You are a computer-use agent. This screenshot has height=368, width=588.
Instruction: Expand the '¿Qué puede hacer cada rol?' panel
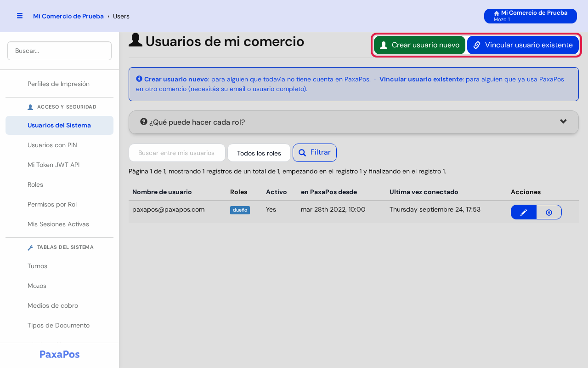[x=354, y=122]
